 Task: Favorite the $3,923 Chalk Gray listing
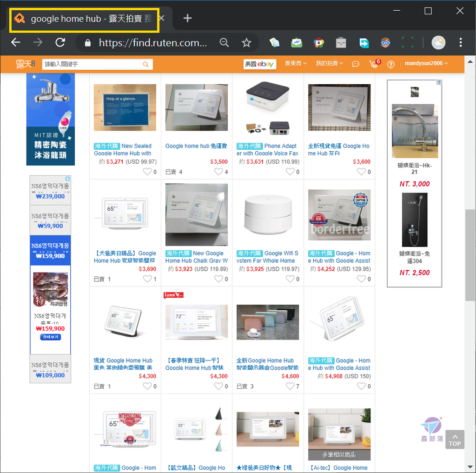click(218, 279)
